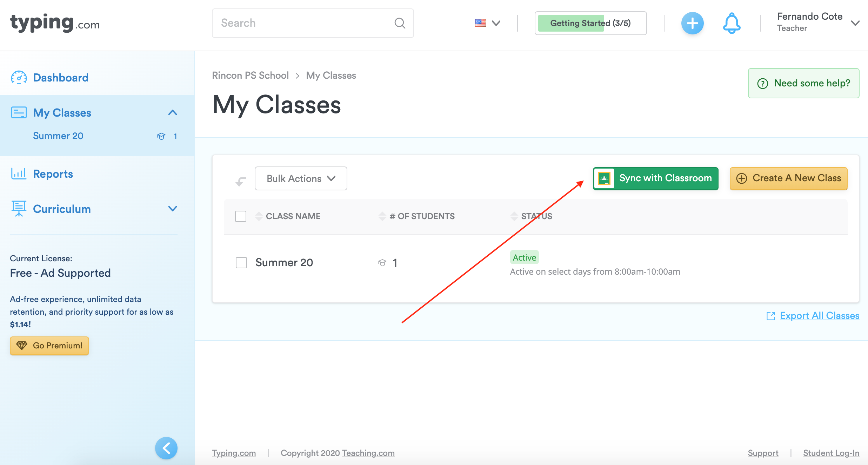Open the Rincon PS School breadcrumb

250,75
